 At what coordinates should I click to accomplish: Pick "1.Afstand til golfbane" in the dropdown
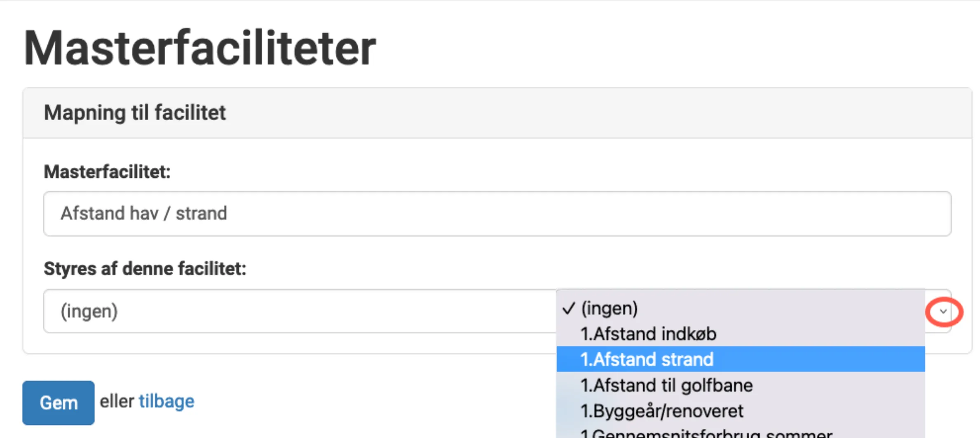click(666, 385)
